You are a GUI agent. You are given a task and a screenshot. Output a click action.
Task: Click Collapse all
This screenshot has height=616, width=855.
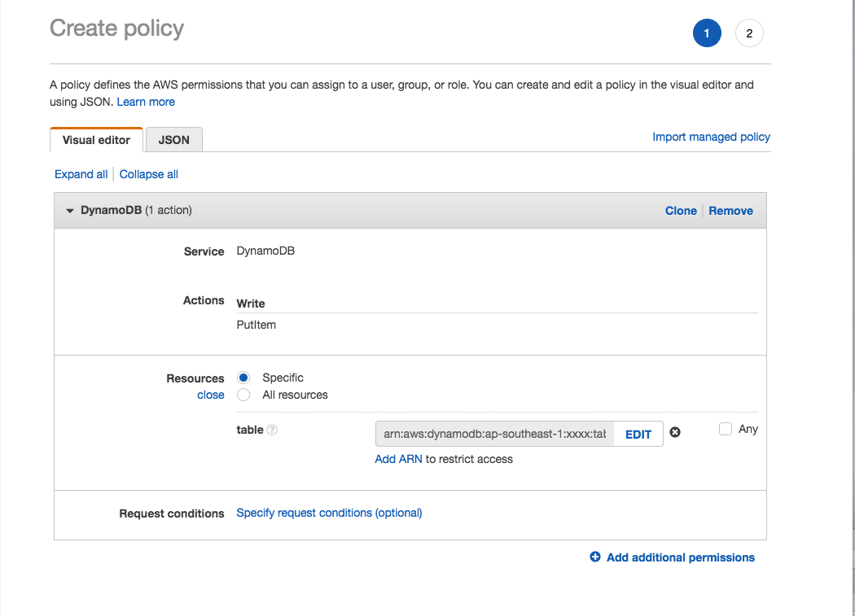(149, 174)
